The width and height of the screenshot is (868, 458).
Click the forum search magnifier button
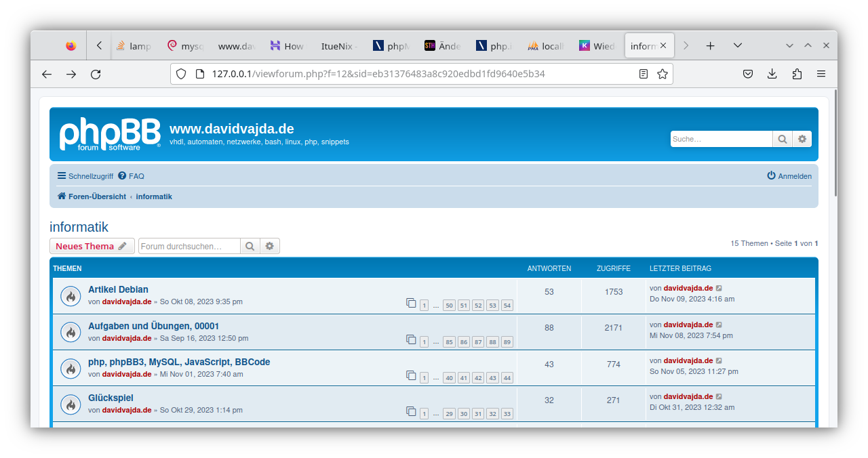(x=250, y=246)
